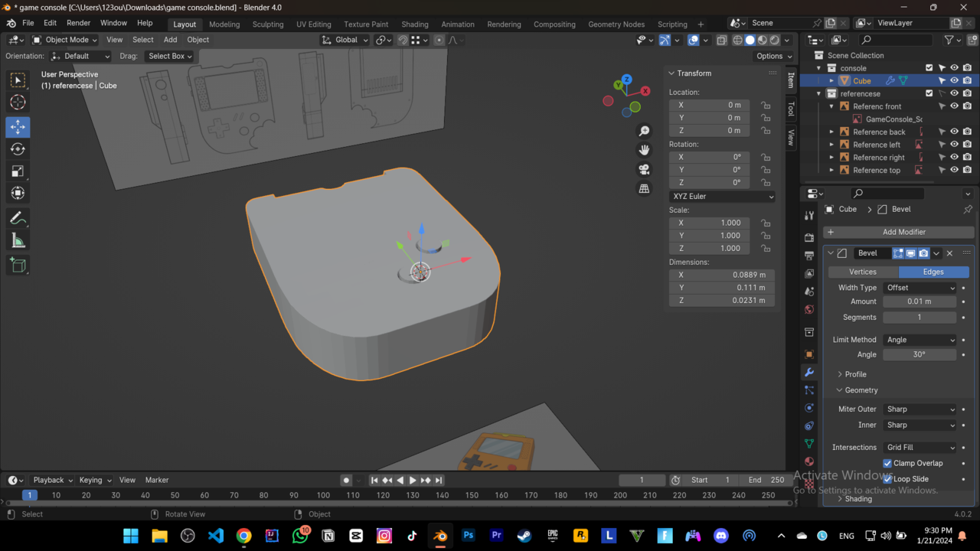Toggle X-ray view in the viewport header
980x551 pixels.
click(x=721, y=40)
